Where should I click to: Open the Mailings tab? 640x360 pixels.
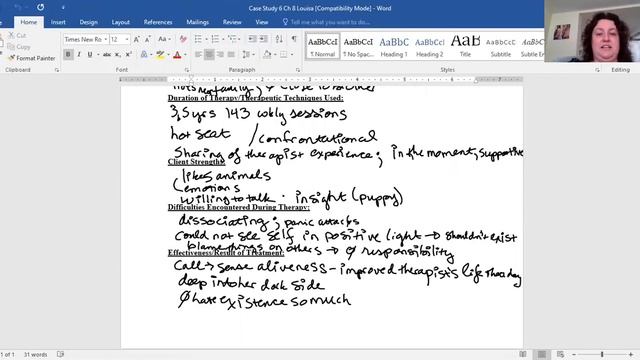click(198, 22)
